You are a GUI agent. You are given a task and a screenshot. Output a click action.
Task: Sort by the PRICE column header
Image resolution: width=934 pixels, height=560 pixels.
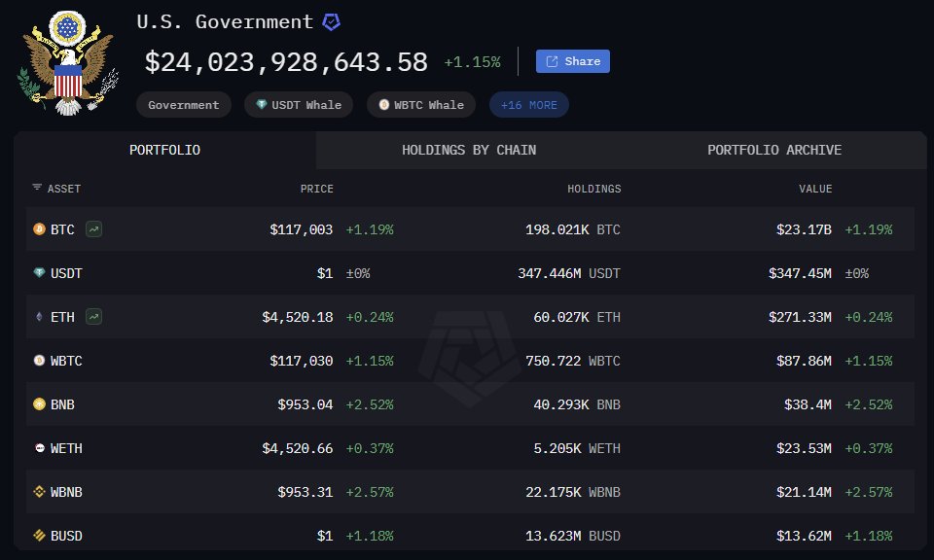pyautogui.click(x=317, y=189)
